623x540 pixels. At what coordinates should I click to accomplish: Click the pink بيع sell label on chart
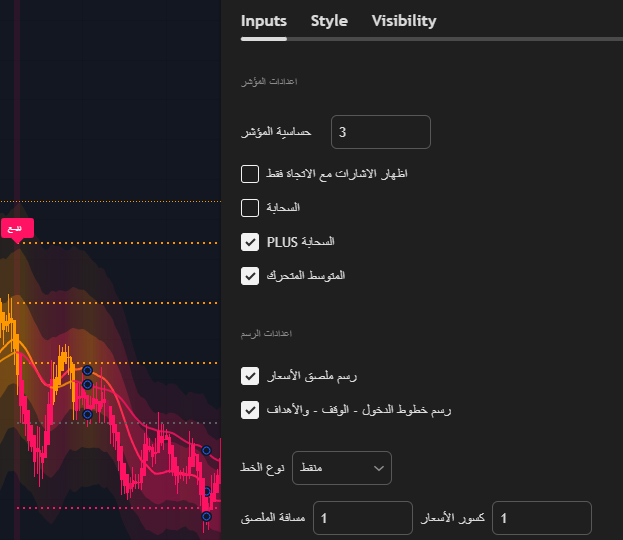click(x=17, y=228)
